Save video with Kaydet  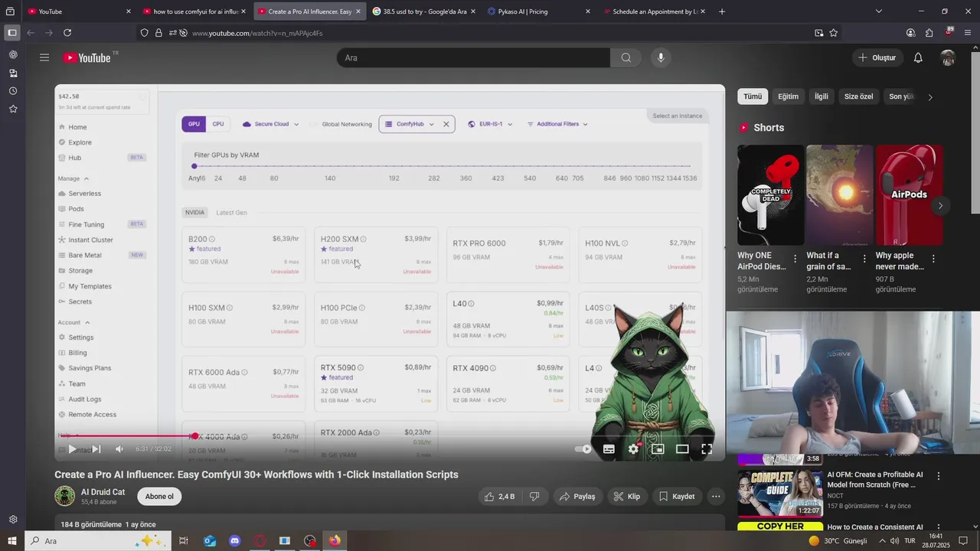(677, 497)
